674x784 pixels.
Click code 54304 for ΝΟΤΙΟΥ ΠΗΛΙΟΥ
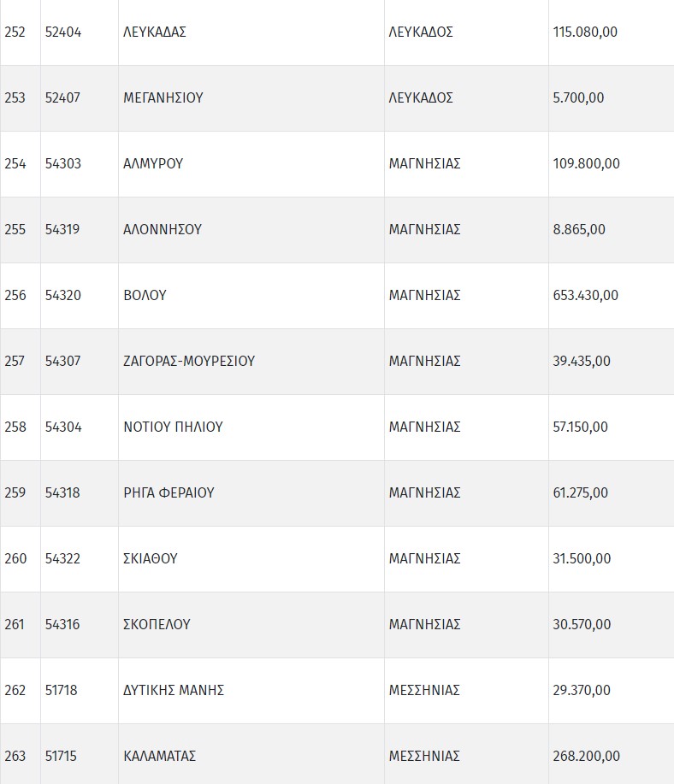click(x=63, y=427)
